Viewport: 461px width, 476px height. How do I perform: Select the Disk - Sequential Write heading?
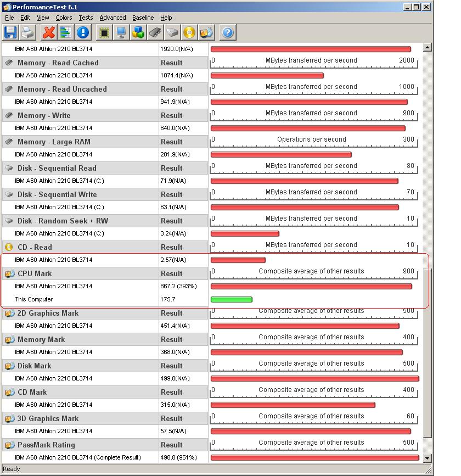click(57, 194)
